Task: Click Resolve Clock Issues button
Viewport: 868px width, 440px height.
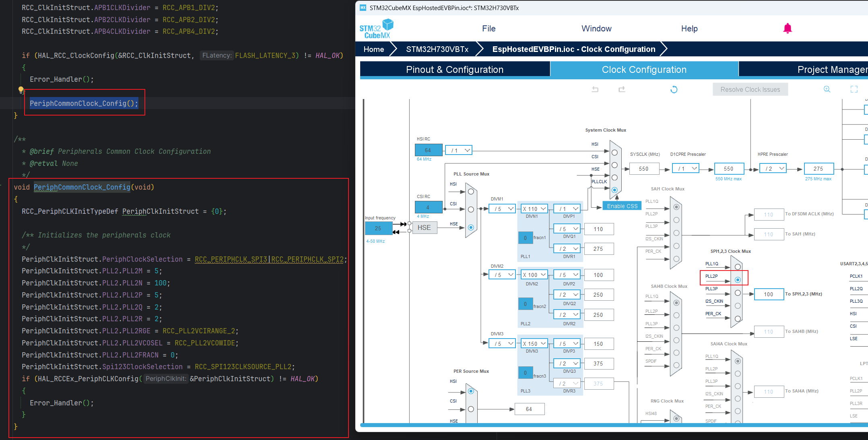Action: click(x=750, y=89)
